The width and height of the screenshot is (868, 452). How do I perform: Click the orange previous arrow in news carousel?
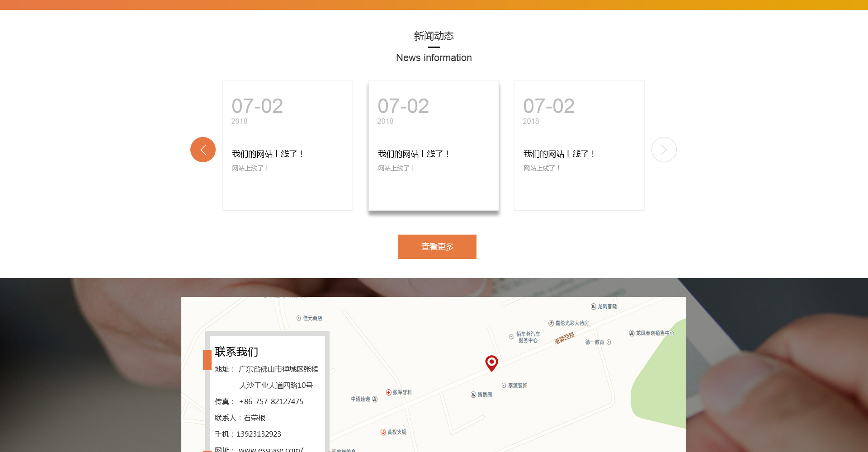click(203, 150)
